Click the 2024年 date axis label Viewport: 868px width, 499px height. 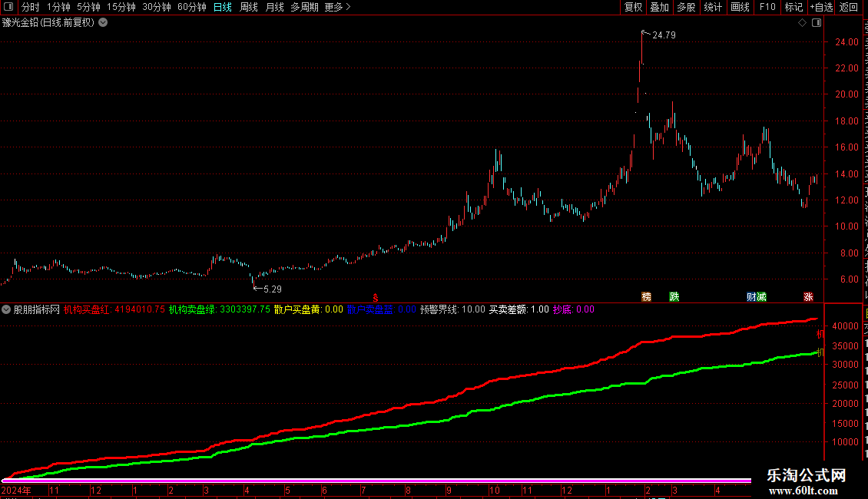(x=16, y=491)
